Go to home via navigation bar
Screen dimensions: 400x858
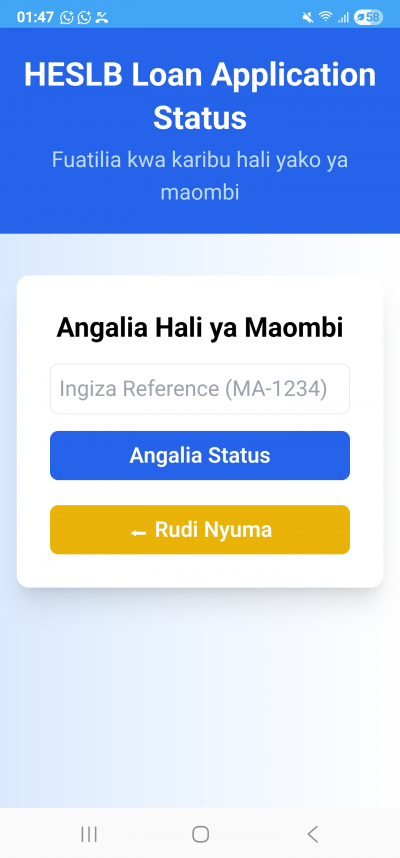click(200, 834)
